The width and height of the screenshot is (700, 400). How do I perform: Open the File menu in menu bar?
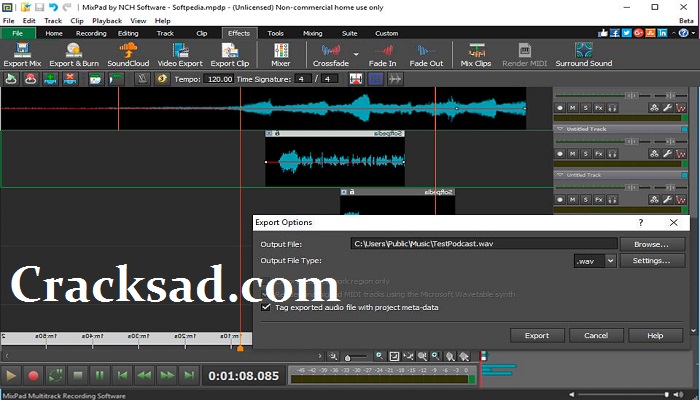coord(8,21)
